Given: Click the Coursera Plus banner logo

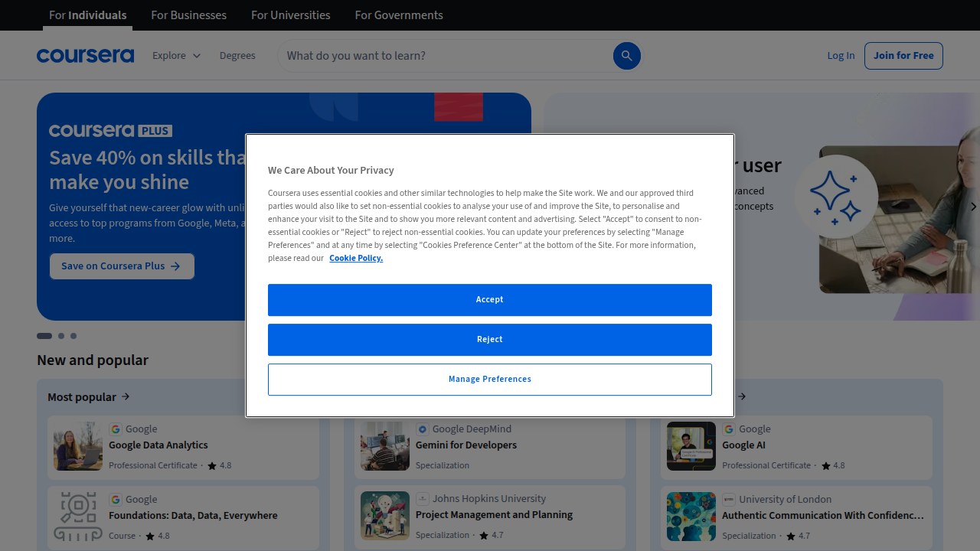Looking at the screenshot, I should (110, 131).
